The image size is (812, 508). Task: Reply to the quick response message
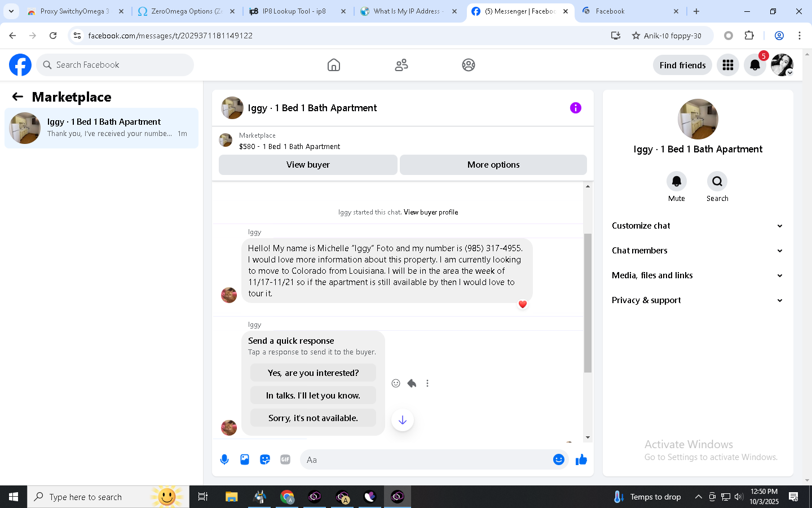(412, 383)
